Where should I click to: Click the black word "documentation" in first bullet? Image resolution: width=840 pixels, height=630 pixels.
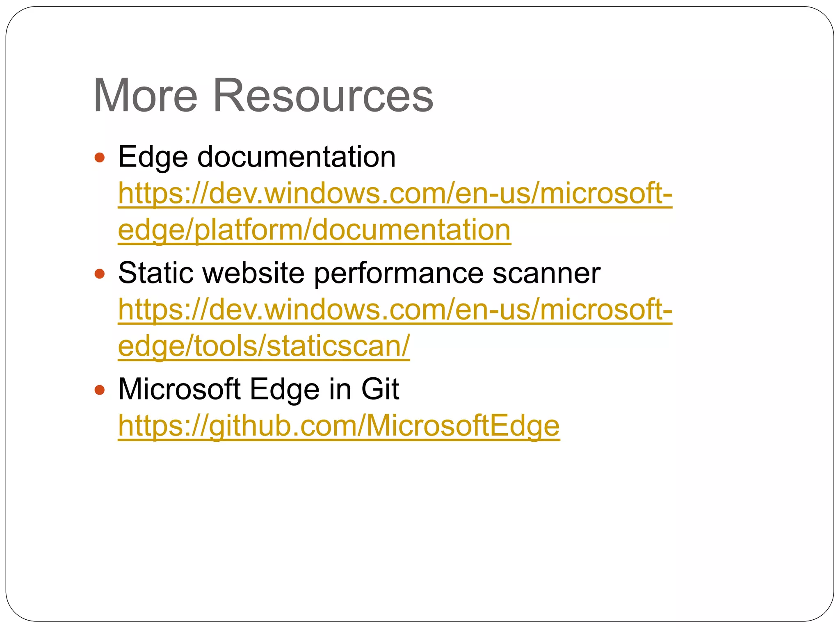(x=297, y=157)
